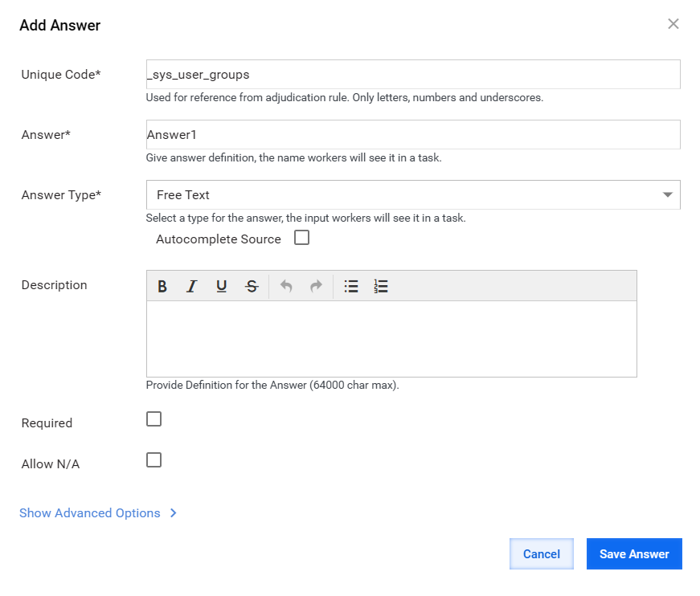Screen dimensions: 700x596
Task: Check the Required checkbox
Action: click(154, 419)
